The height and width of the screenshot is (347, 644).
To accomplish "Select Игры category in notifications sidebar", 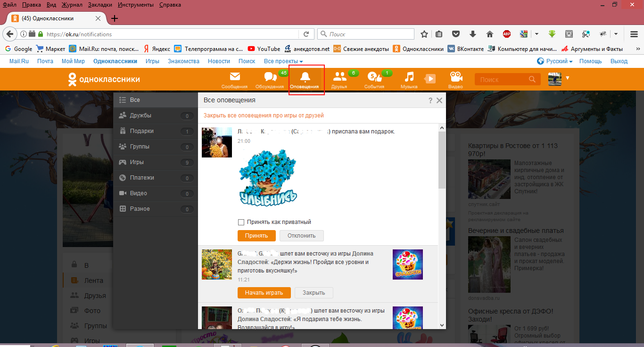I will pyautogui.click(x=156, y=162).
